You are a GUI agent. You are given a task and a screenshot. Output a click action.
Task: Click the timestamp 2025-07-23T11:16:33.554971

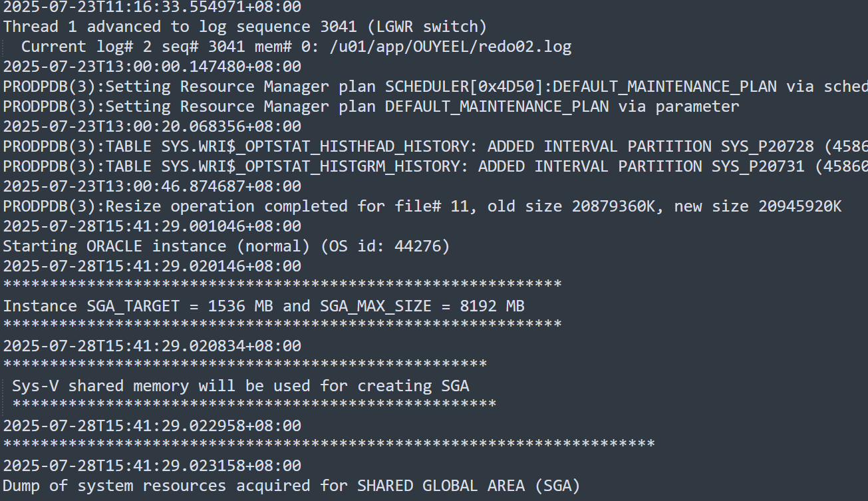click(x=152, y=7)
